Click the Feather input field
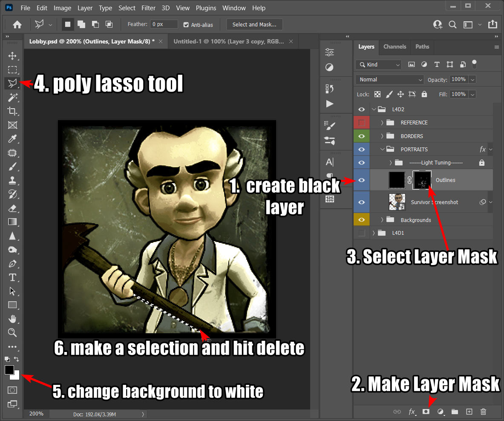The height and width of the screenshot is (421, 504). tap(164, 24)
